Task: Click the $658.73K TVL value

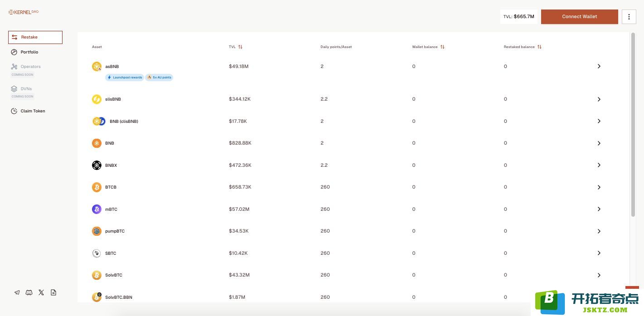Action: tap(240, 187)
